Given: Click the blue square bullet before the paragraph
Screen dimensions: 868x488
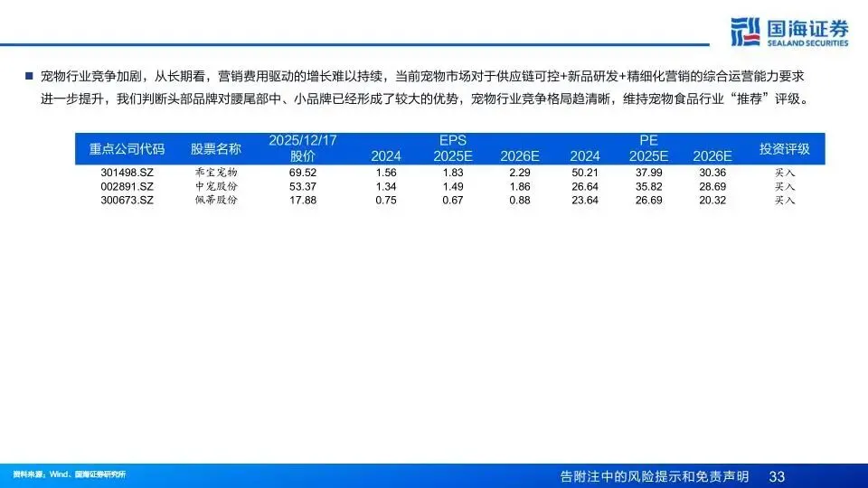Looking at the screenshot, I should [29, 76].
